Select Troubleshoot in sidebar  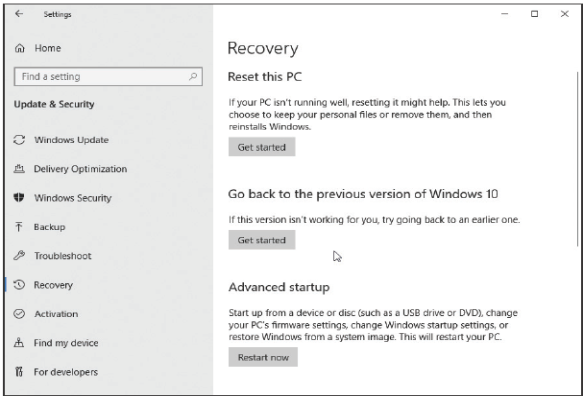(63, 256)
